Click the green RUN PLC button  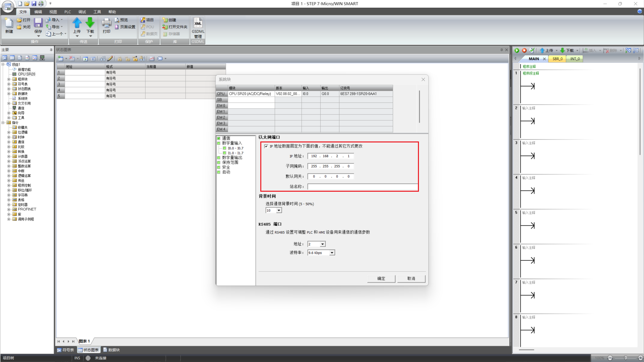coord(517,50)
